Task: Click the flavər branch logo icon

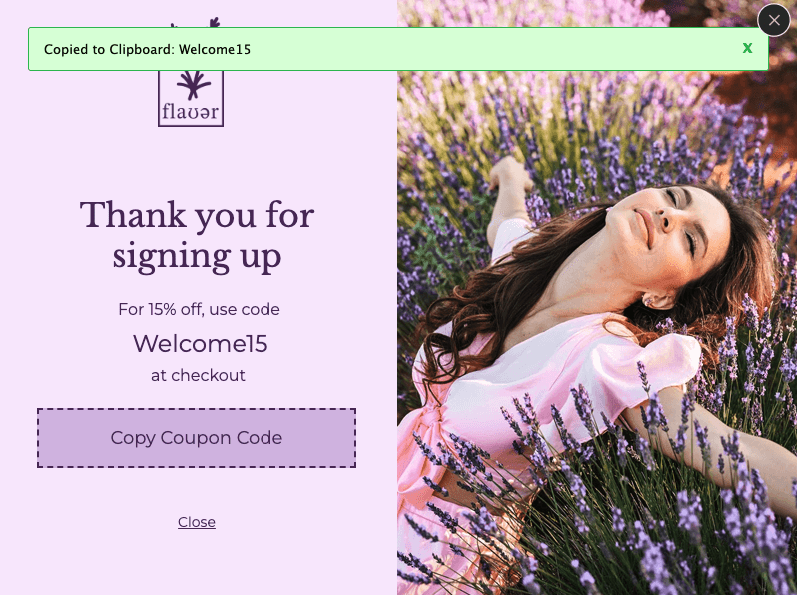Action: (194, 85)
